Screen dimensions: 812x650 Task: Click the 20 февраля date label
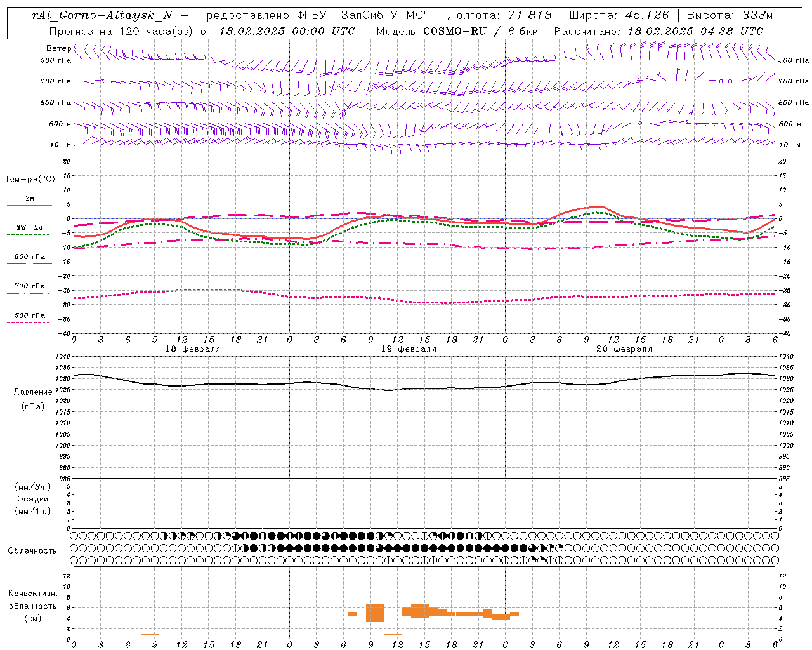(624, 349)
